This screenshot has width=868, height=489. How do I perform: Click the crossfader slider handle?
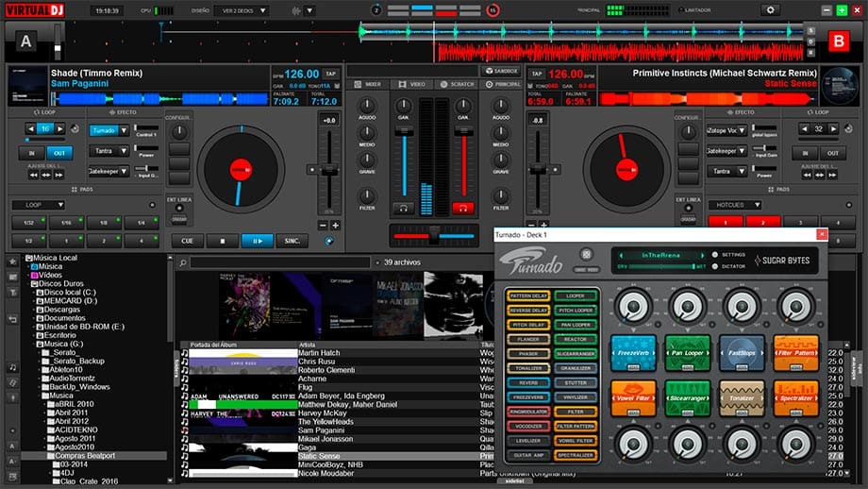coord(434,235)
